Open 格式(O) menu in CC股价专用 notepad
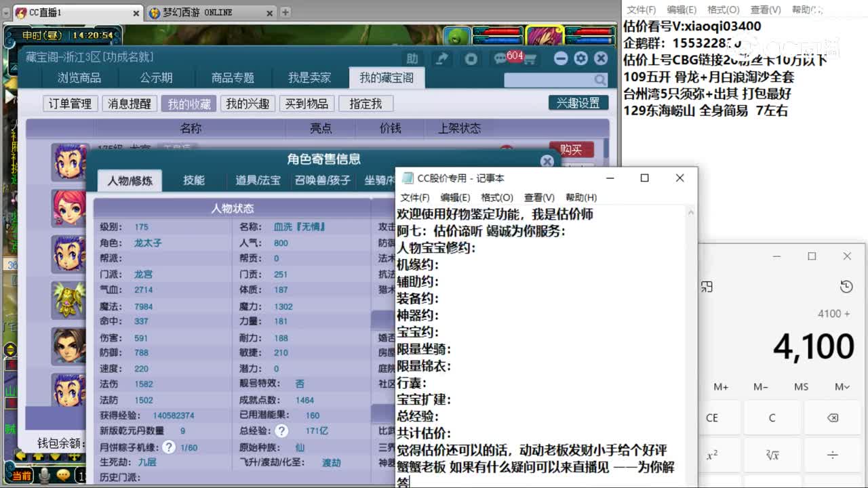868x488 pixels. (497, 197)
